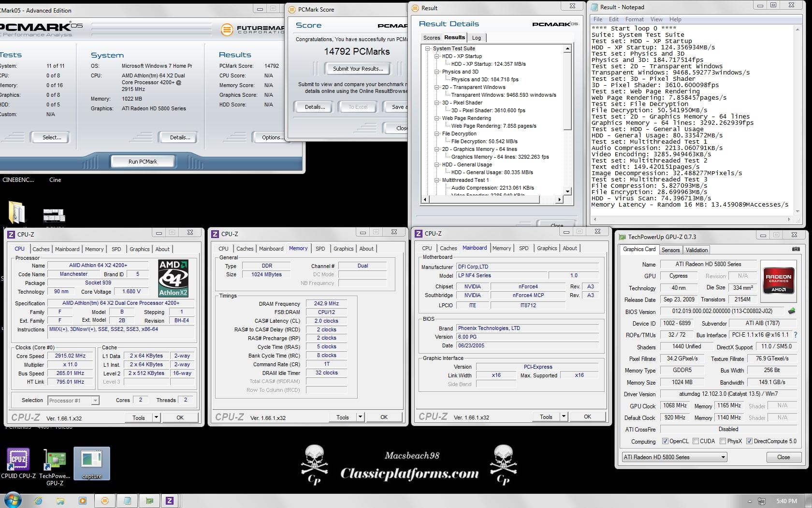Click the Submit Your Results button
The width and height of the screenshot is (812, 508).
click(x=358, y=69)
